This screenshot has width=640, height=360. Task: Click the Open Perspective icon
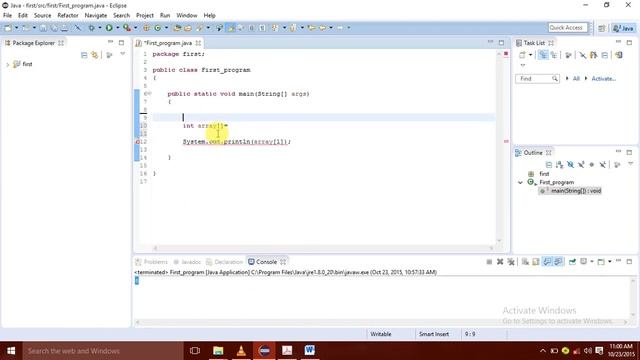pyautogui.click(x=602, y=28)
